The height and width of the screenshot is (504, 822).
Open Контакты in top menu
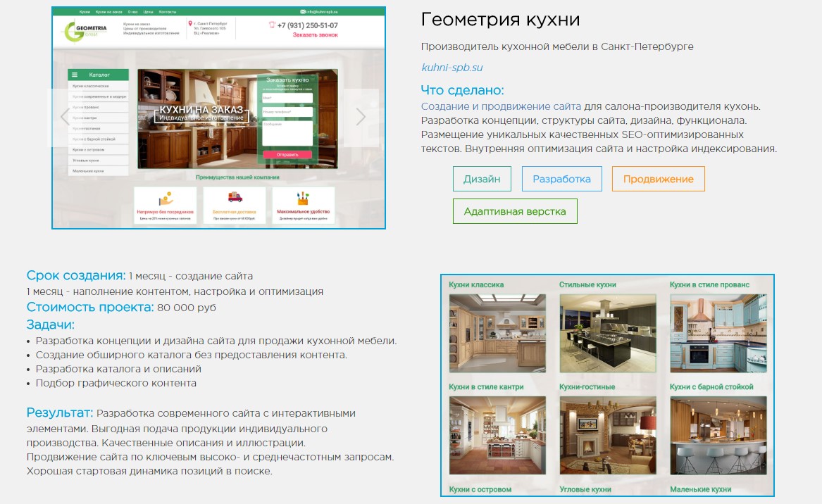pyautogui.click(x=167, y=11)
